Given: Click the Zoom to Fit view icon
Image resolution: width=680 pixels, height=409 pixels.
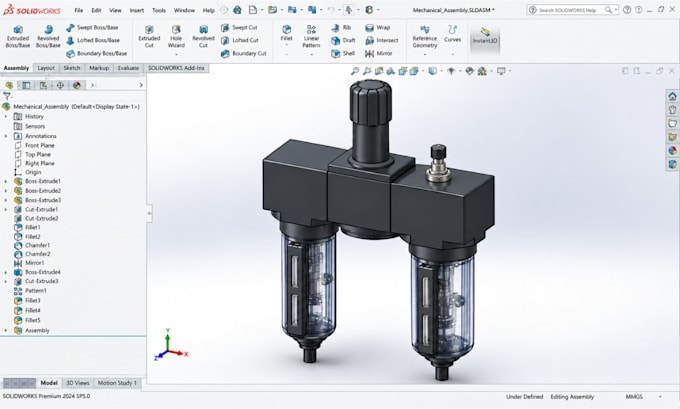Looking at the screenshot, I should coord(355,71).
